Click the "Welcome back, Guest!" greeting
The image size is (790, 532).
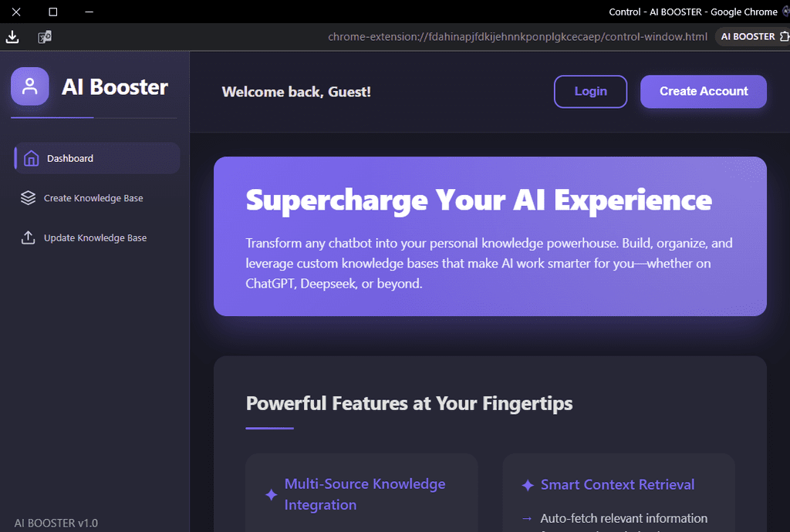(296, 92)
